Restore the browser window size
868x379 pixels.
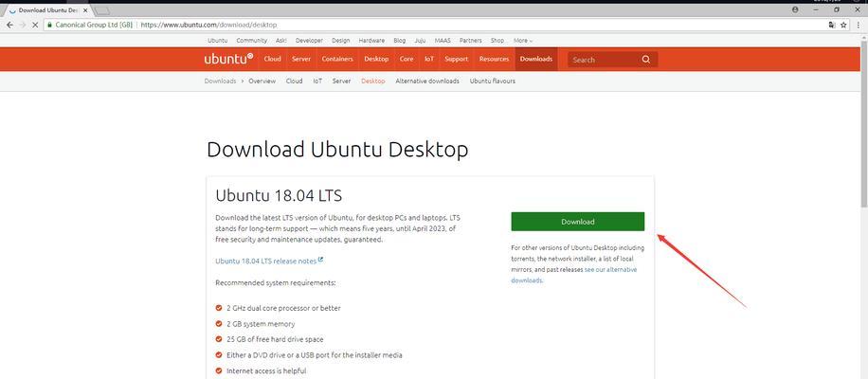(837, 10)
